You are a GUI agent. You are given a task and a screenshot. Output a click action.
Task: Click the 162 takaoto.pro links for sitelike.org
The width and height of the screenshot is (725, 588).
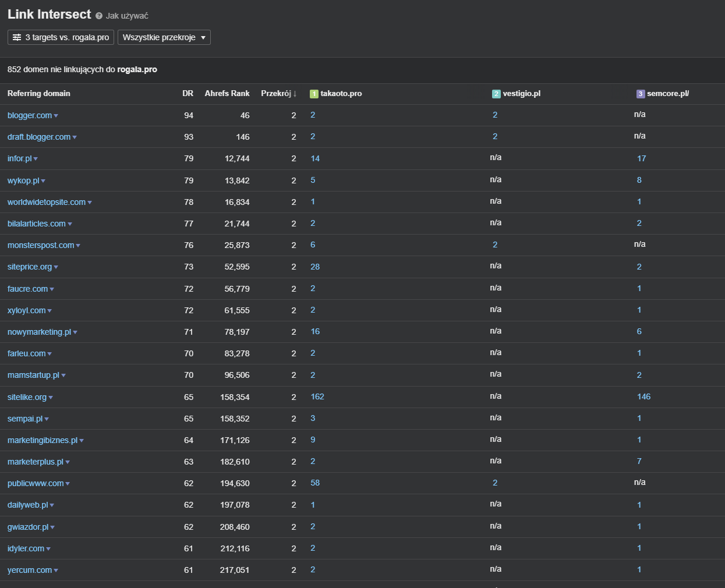(x=317, y=396)
